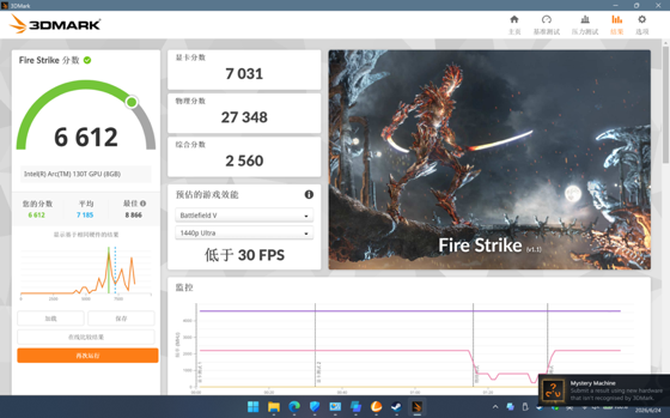Open Steam from the taskbar
670x418 pixels.
tap(397, 406)
